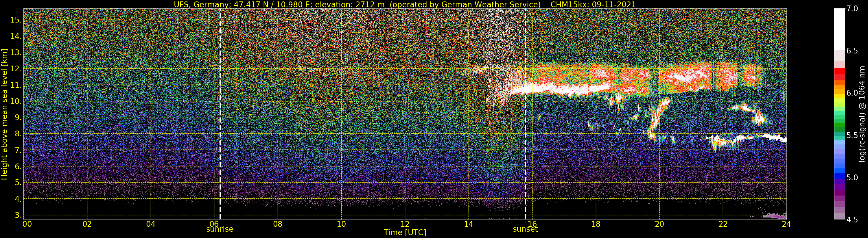Click the height axis tick '5.'
The width and height of the screenshot is (868, 238).
[18, 183]
